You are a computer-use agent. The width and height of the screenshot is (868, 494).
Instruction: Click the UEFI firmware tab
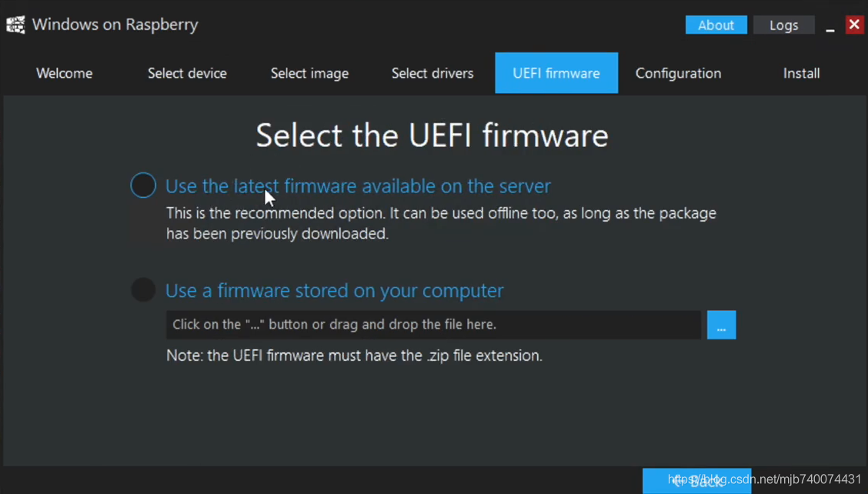pos(556,73)
